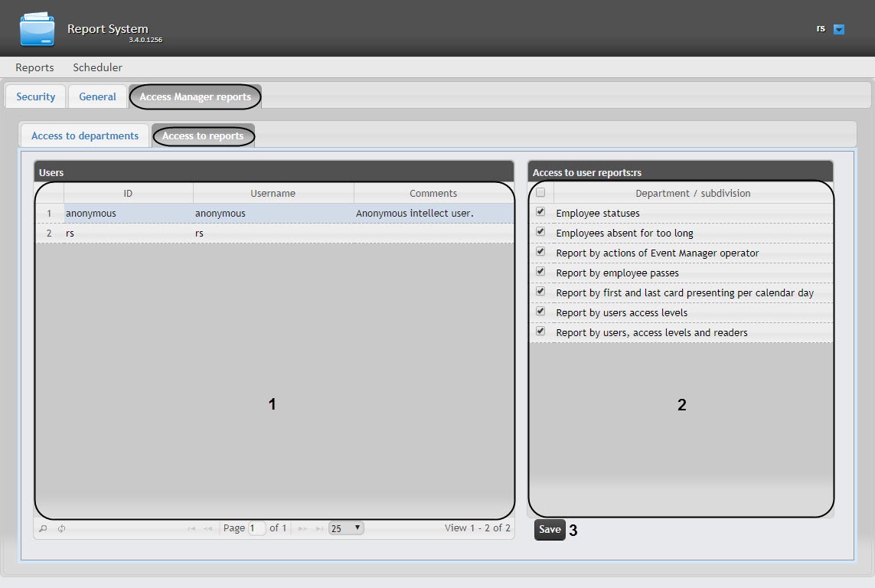Uncheck Report by employee passes

pyautogui.click(x=540, y=272)
